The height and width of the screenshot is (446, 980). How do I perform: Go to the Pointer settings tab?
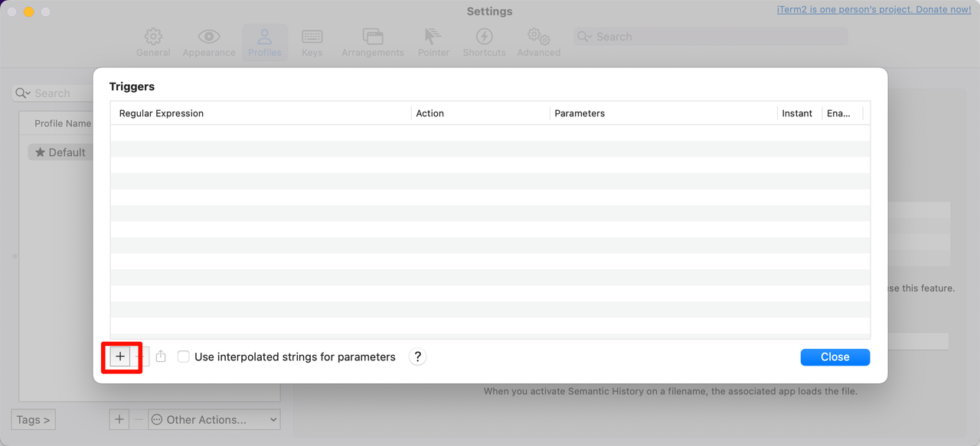point(433,42)
